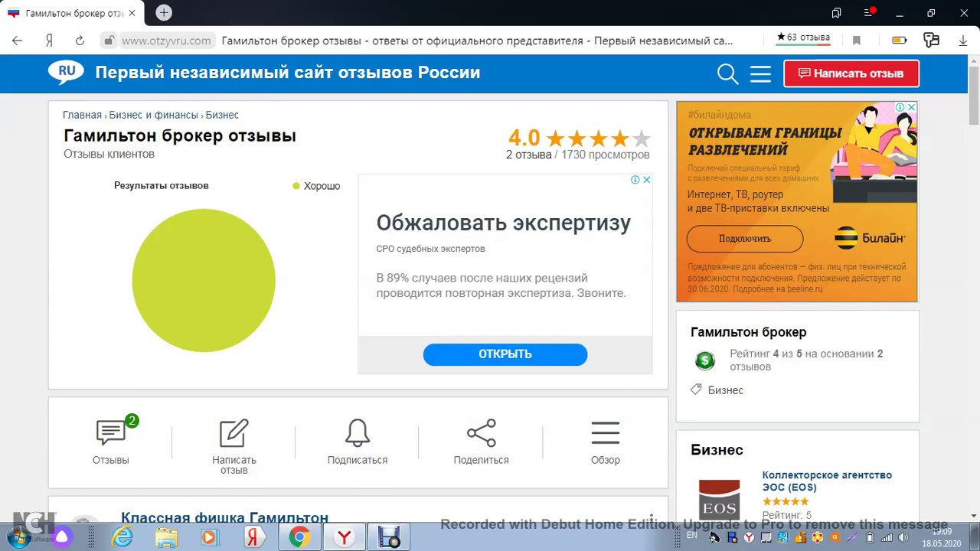Open the 'Написать отзыв' pencil tab
Viewport: 980px width, 551px height.
[x=234, y=447]
